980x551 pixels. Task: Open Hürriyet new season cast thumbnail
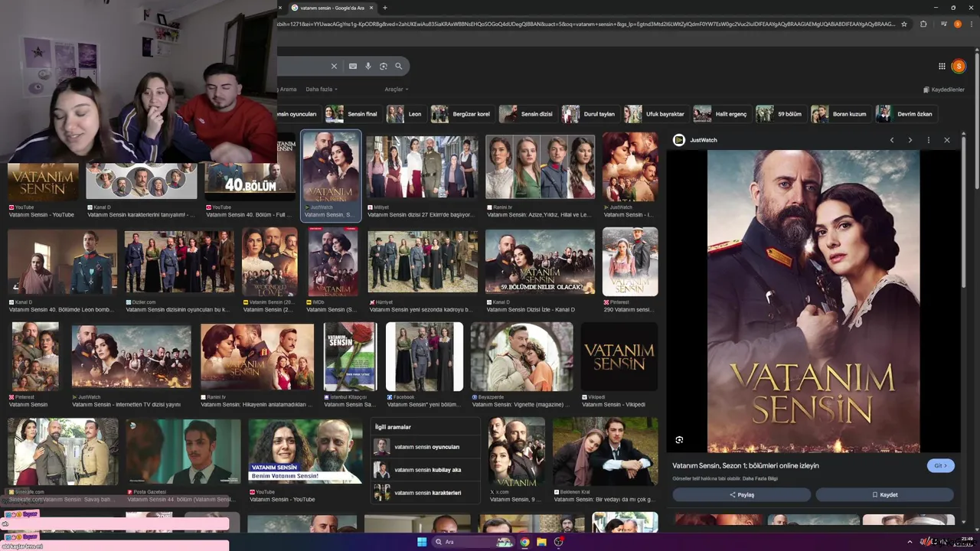(423, 262)
